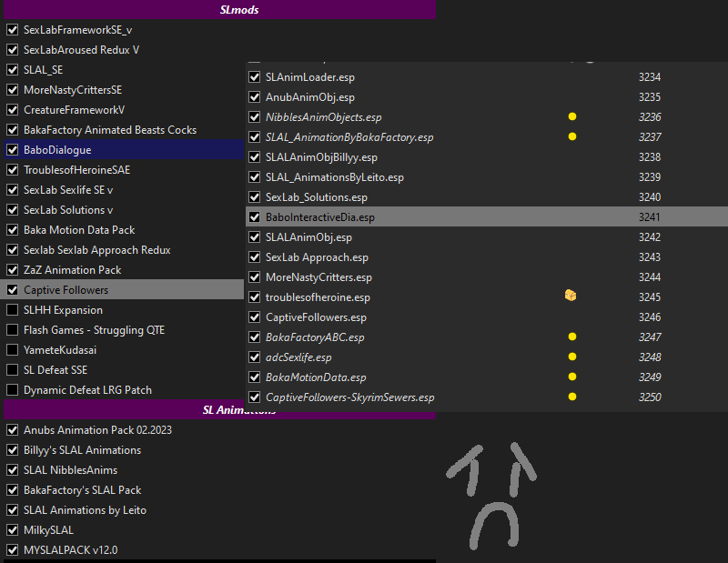Click the yellow flag icon for NibblesAnimObjects.esp
The image size is (728, 563).
(x=572, y=116)
